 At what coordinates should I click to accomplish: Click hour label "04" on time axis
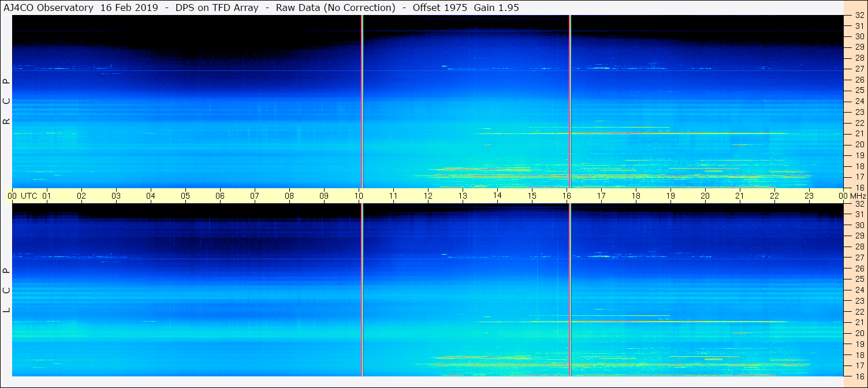pyautogui.click(x=151, y=196)
